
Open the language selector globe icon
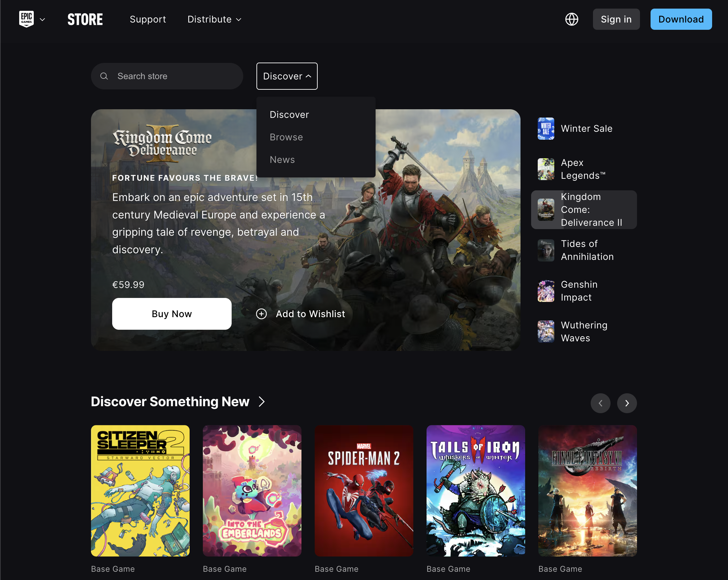[572, 19]
